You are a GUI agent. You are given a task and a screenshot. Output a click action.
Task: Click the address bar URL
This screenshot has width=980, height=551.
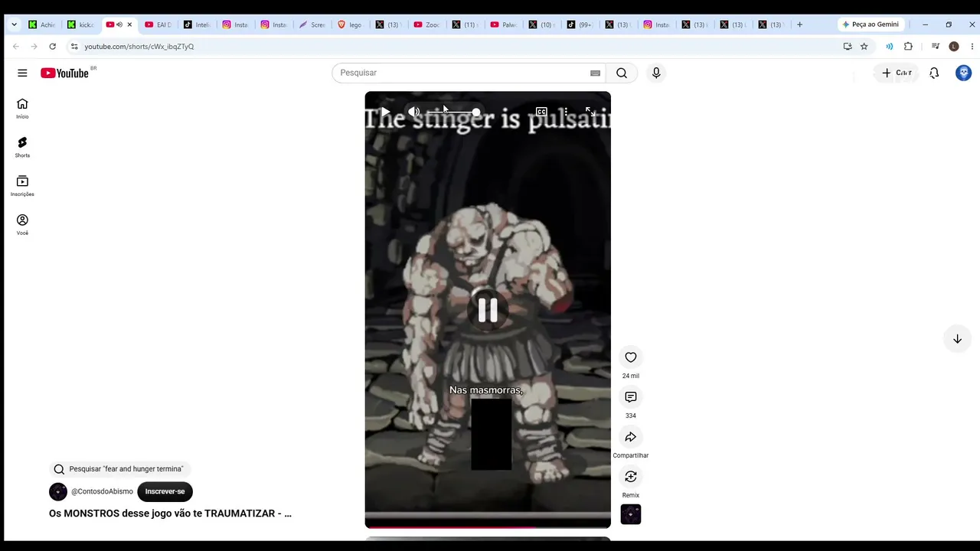pyautogui.click(x=139, y=47)
